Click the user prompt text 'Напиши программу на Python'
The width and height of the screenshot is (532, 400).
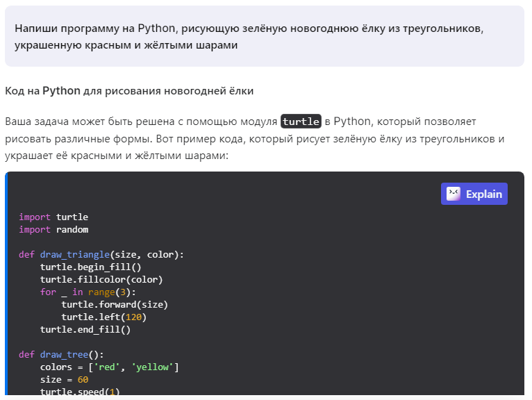click(x=95, y=28)
